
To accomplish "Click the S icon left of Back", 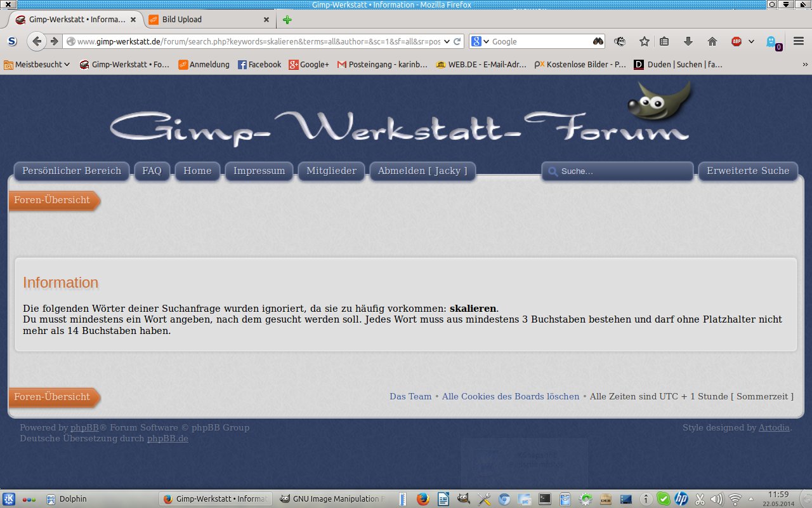I will (12, 41).
